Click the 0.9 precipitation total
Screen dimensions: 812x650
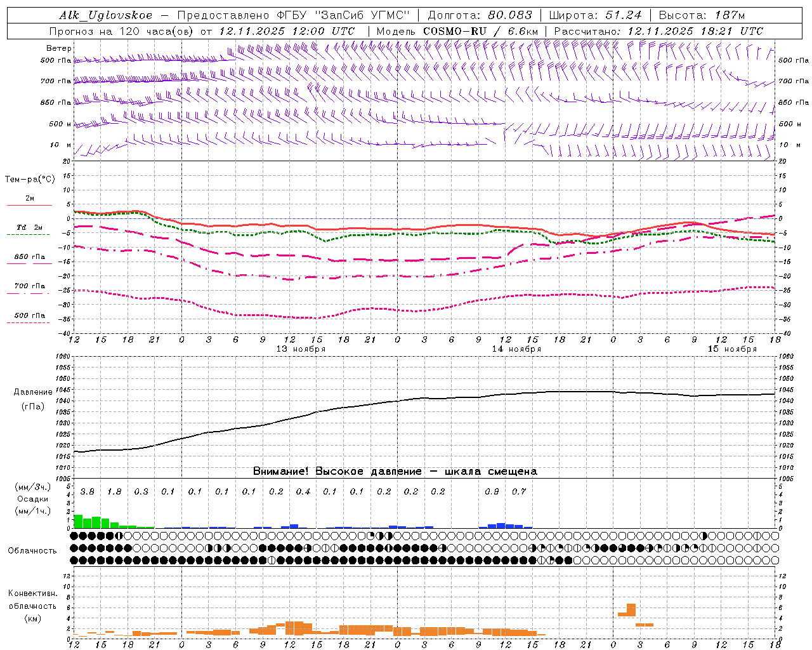point(492,492)
